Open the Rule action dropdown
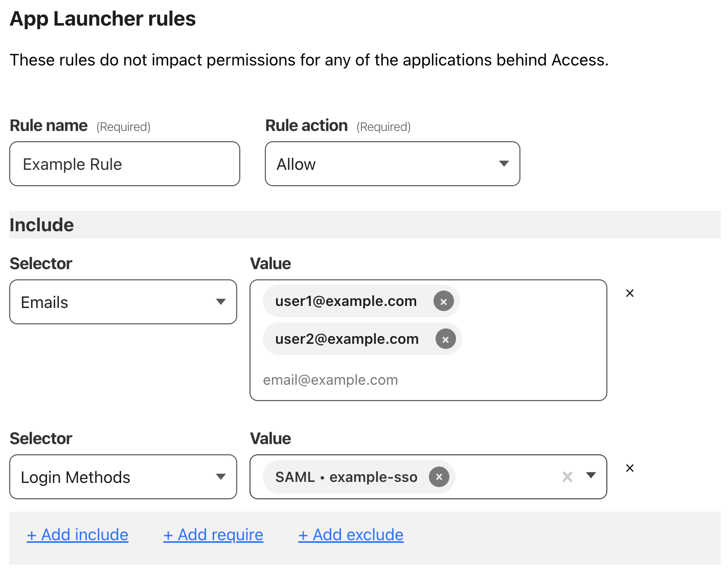 point(504,164)
